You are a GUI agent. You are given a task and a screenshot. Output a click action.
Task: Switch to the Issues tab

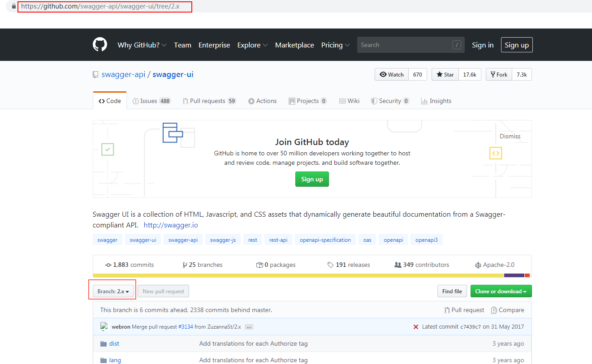[x=152, y=101]
